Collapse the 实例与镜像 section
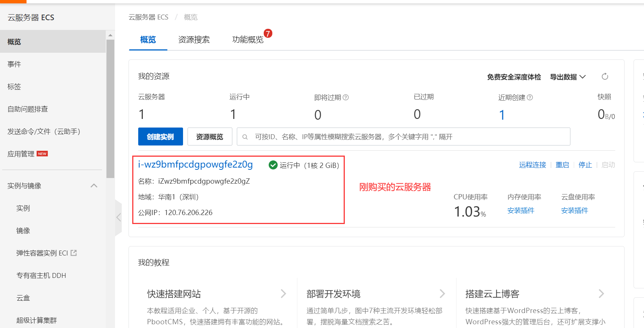 tap(94, 186)
